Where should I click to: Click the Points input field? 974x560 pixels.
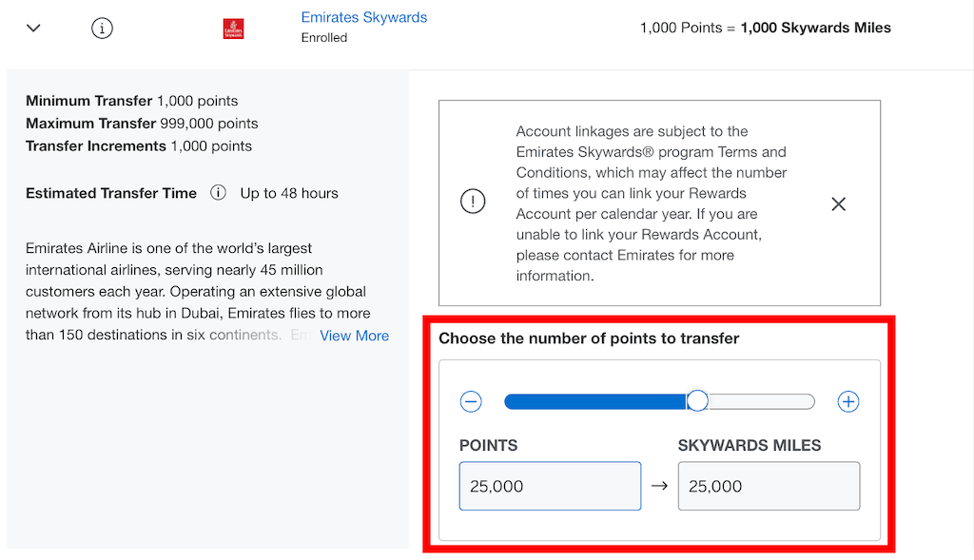click(550, 486)
